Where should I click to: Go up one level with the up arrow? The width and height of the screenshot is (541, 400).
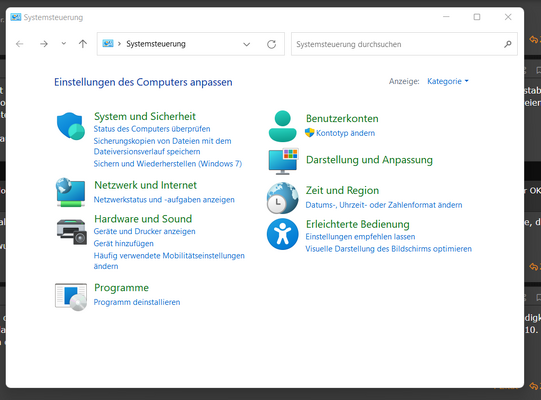click(82, 44)
